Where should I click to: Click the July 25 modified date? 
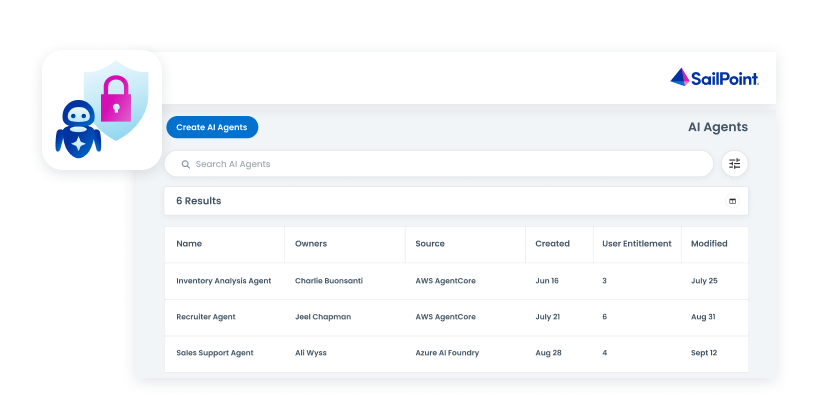coord(704,281)
